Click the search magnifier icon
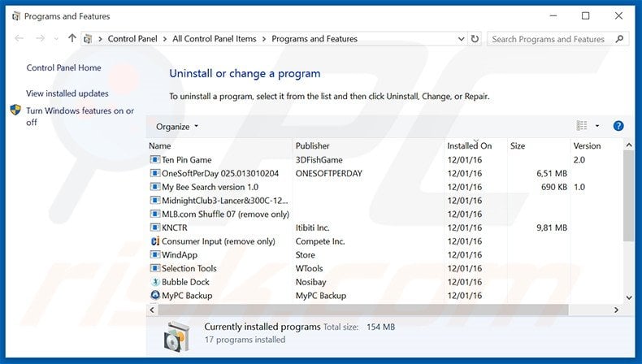The image size is (642, 364). coord(619,39)
